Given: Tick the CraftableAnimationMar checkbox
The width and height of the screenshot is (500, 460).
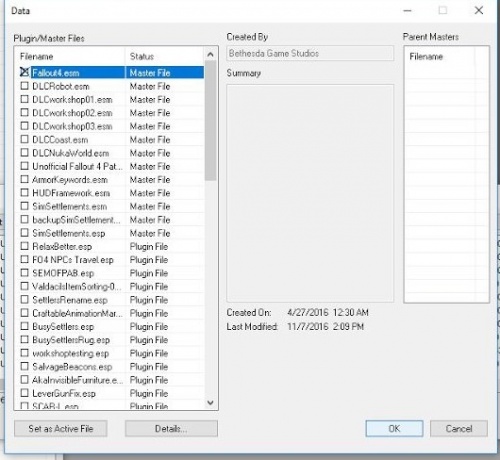Looking at the screenshot, I should click(24, 313).
